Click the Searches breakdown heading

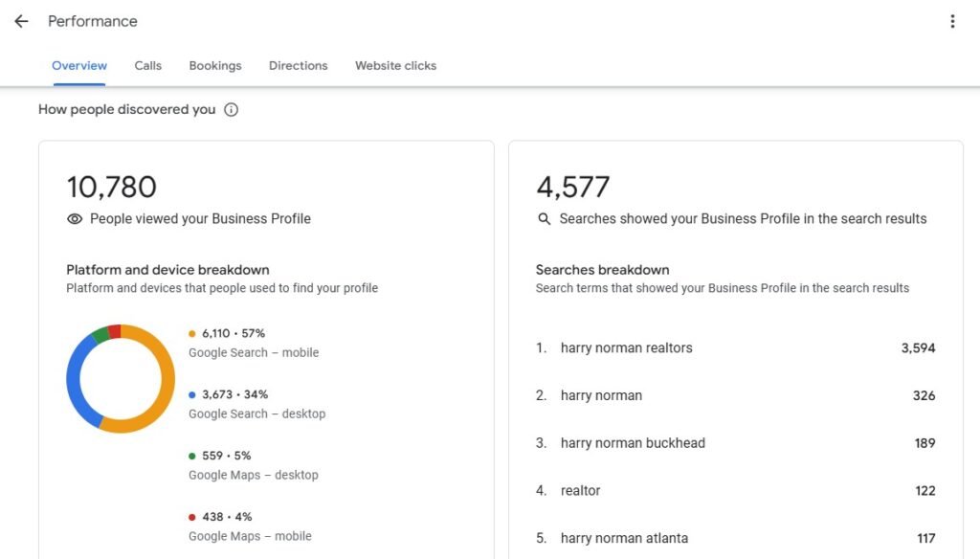pyautogui.click(x=603, y=270)
